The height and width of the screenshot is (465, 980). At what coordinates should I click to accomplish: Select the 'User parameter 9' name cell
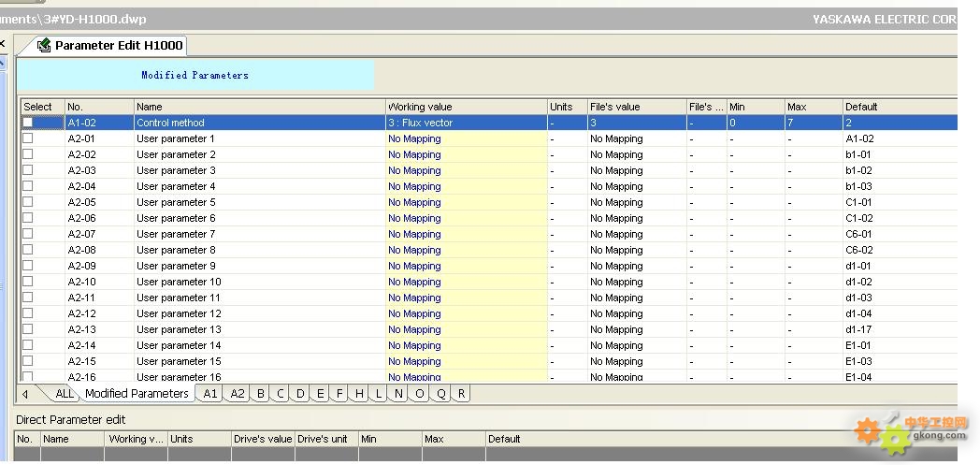[x=259, y=266]
